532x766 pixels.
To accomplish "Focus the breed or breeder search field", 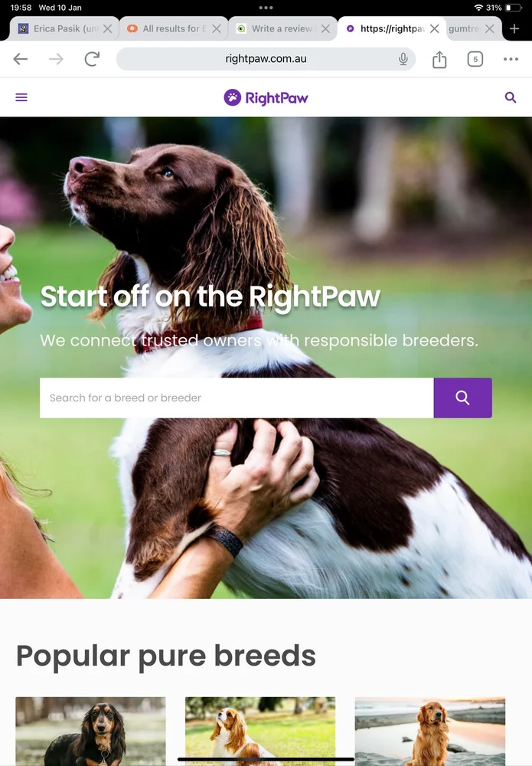I will tap(237, 398).
